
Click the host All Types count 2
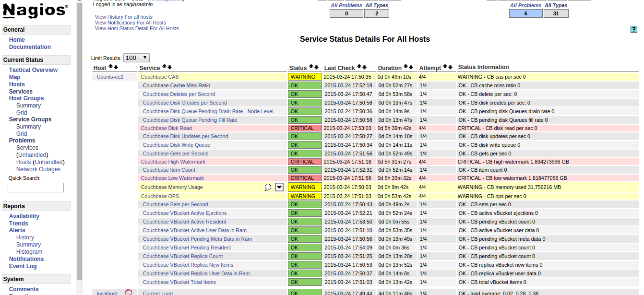click(x=377, y=13)
